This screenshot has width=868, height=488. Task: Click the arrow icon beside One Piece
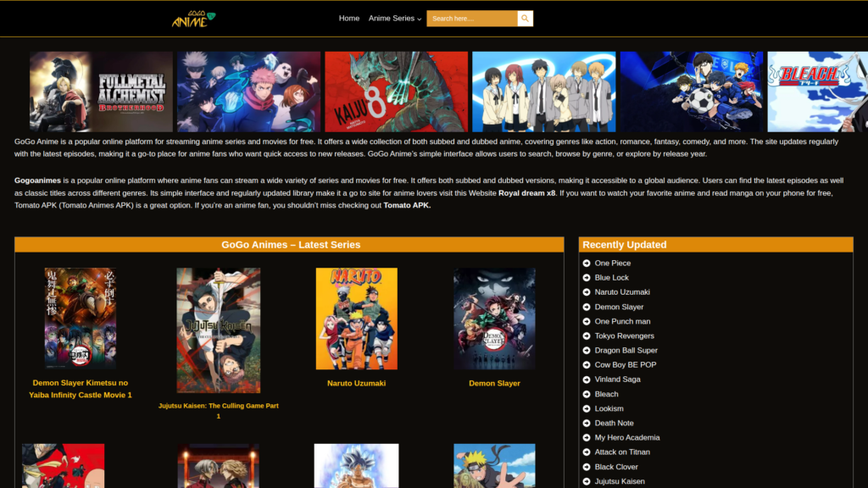[x=587, y=263]
